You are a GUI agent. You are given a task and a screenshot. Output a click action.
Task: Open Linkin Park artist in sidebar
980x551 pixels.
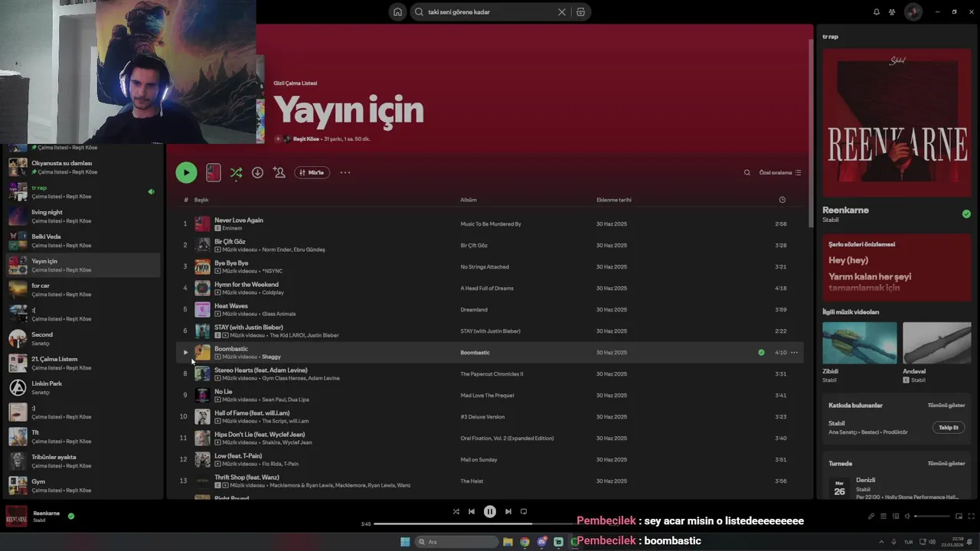83,387
